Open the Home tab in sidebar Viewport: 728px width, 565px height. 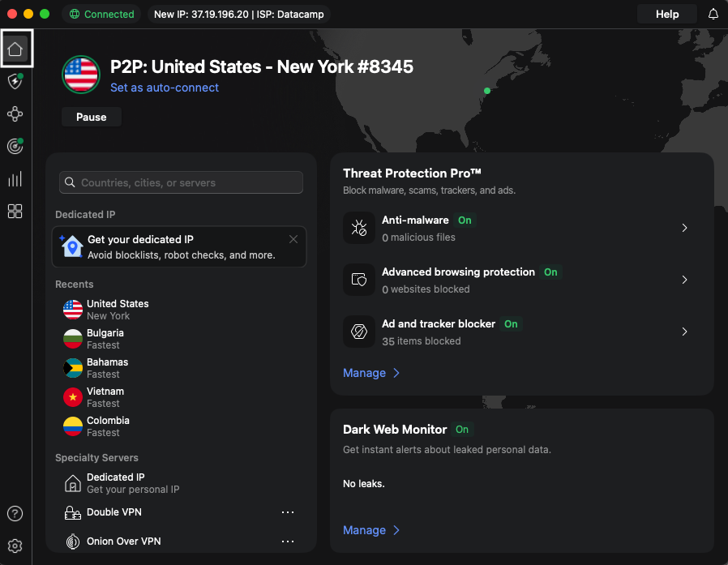15,49
